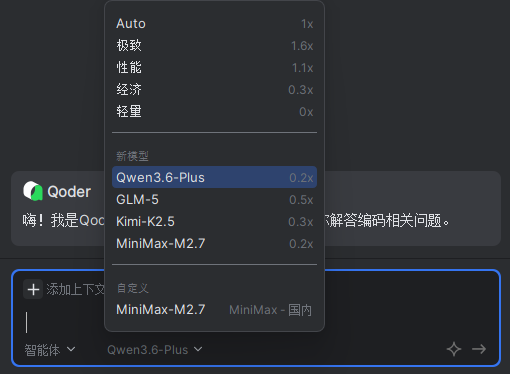This screenshot has width=510, height=374.
Task: Click the send arrow icon
Action: 479,349
